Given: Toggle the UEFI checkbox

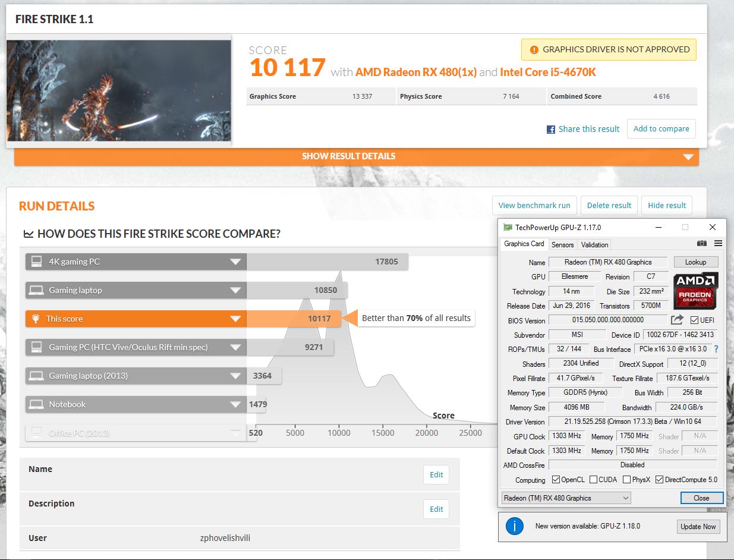Looking at the screenshot, I should tap(694, 320).
